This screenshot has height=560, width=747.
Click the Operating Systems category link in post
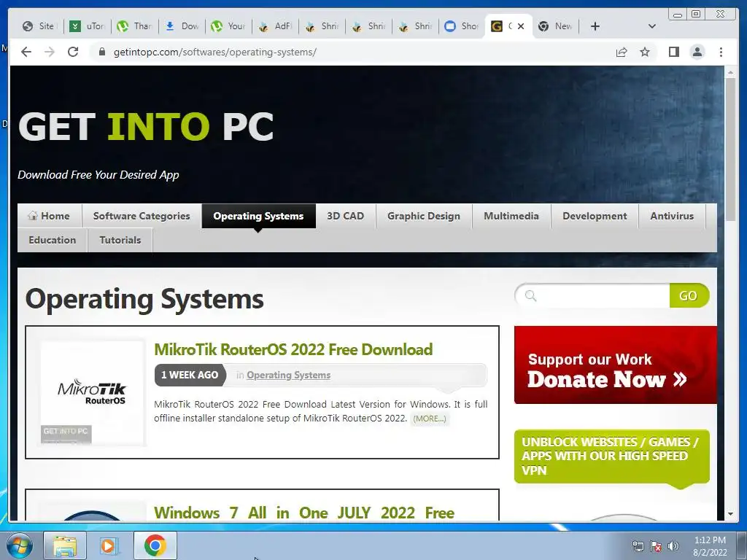click(x=288, y=376)
